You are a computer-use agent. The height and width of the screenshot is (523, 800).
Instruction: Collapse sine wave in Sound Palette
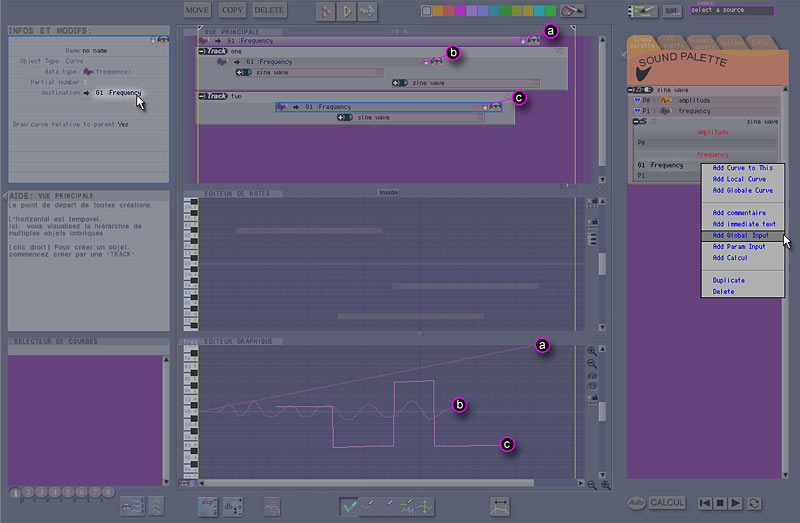pyautogui.click(x=631, y=90)
